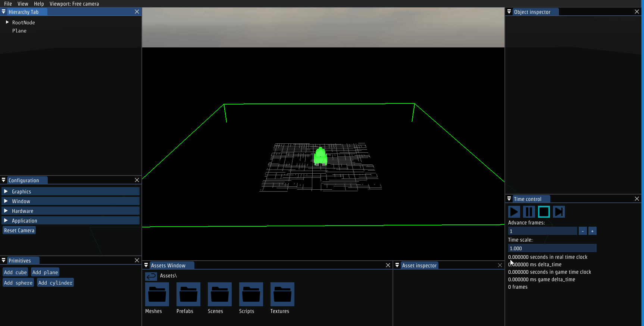
Task: Open the Textures folder
Action: point(282,294)
